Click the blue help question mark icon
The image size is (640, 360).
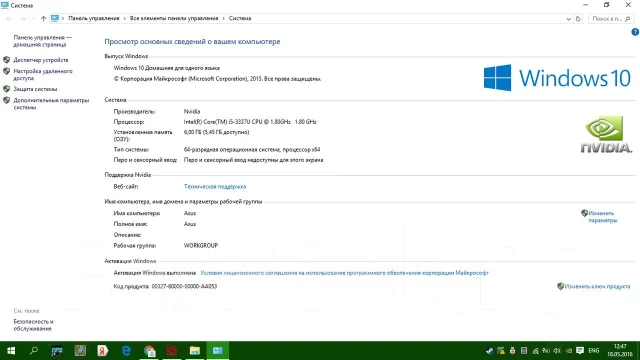coord(635,32)
